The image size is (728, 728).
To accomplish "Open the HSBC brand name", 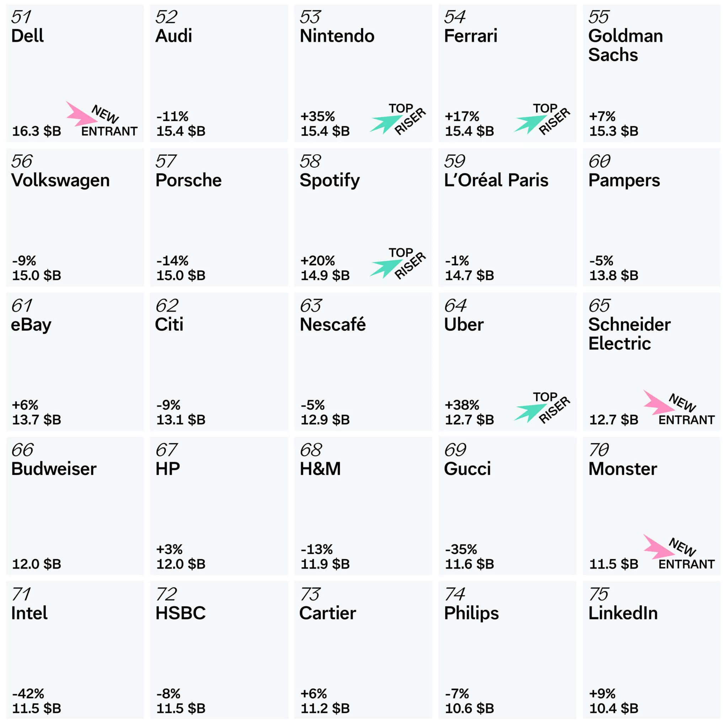I will pyautogui.click(x=181, y=614).
